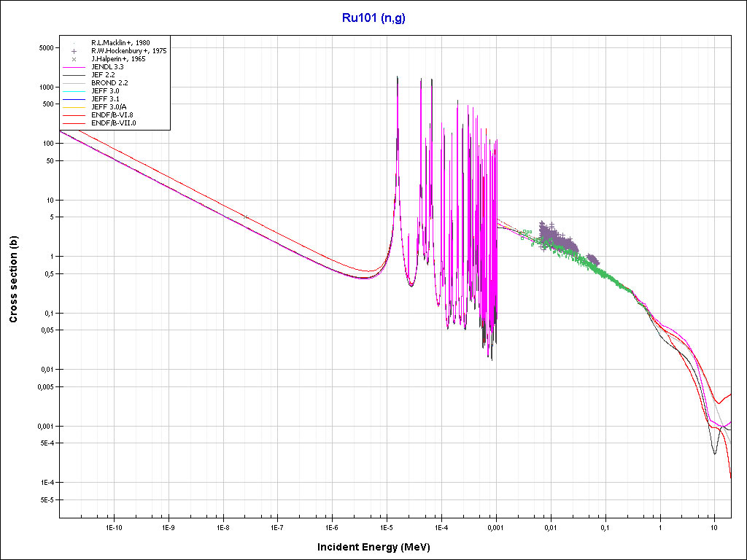This screenshot has width=747, height=560.
Task: Click the Halperin x data point on thermal curve
Action: pyautogui.click(x=246, y=217)
